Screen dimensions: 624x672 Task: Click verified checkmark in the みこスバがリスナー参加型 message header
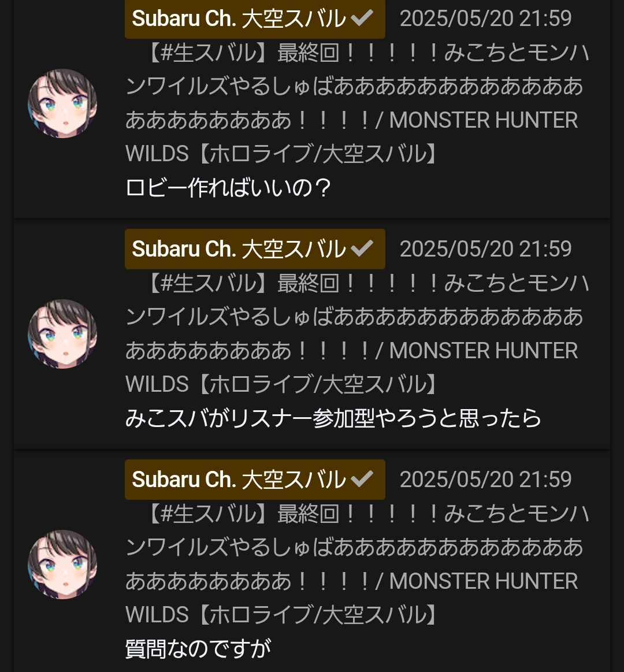362,248
